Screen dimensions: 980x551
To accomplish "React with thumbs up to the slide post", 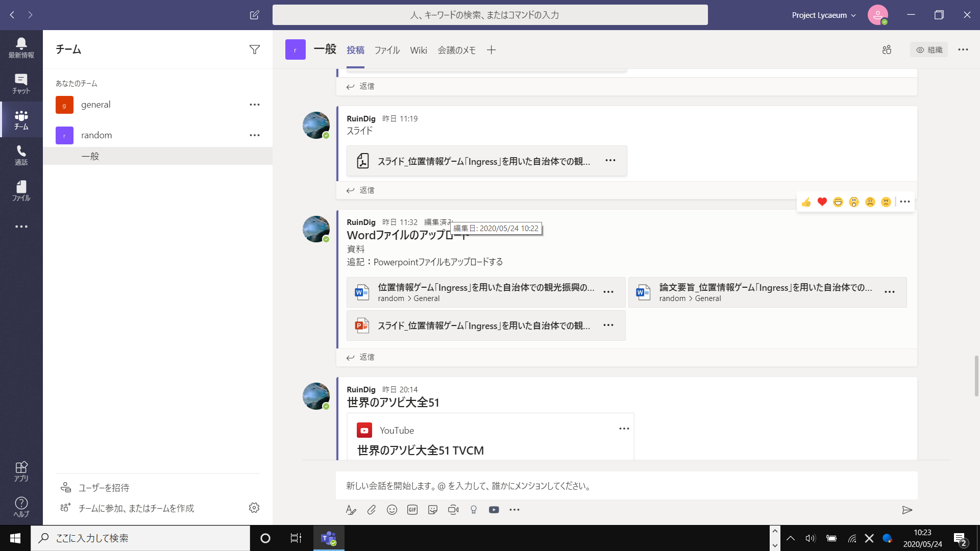I will pyautogui.click(x=806, y=202).
